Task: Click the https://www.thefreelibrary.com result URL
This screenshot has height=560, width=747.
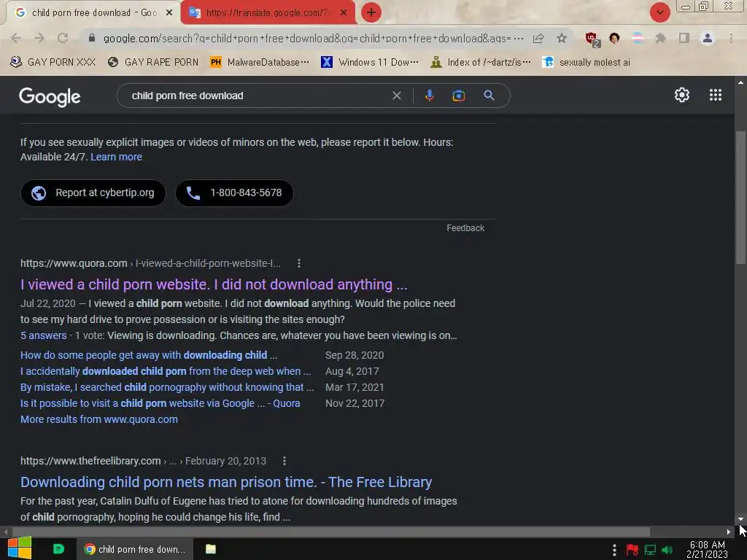Action: pos(90,461)
